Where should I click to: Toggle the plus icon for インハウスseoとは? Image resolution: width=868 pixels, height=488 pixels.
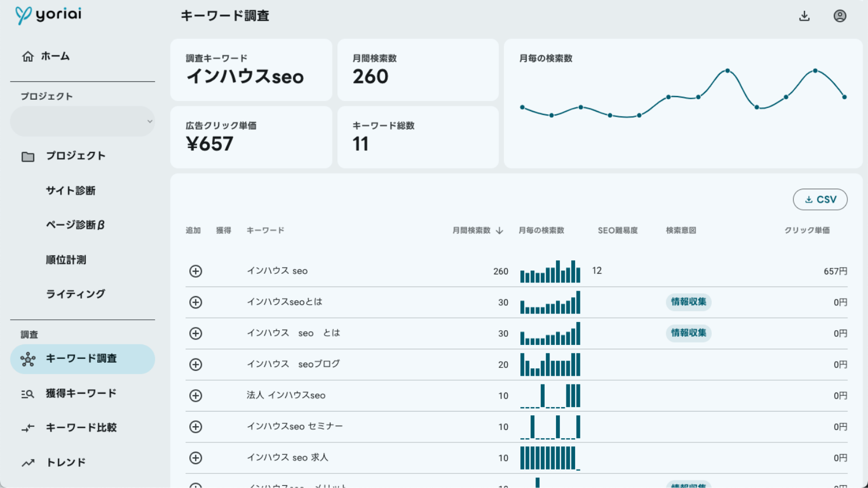click(196, 303)
